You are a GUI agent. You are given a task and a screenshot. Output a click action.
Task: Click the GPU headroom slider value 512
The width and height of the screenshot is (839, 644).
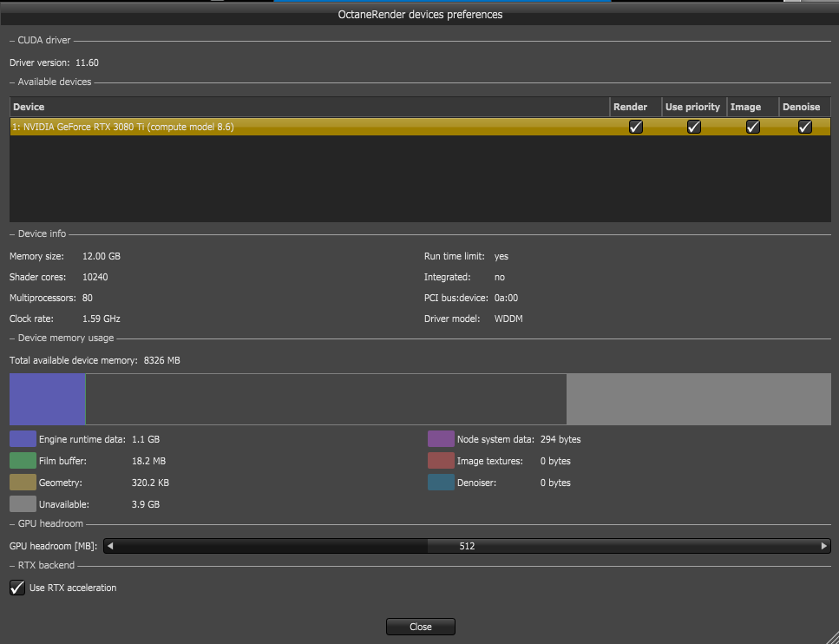[x=467, y=546]
